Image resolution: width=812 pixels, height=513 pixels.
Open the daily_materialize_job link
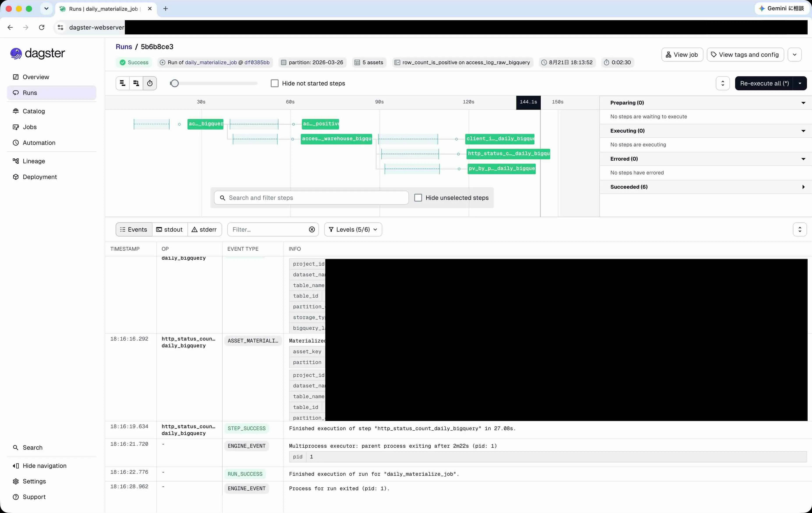(x=211, y=62)
